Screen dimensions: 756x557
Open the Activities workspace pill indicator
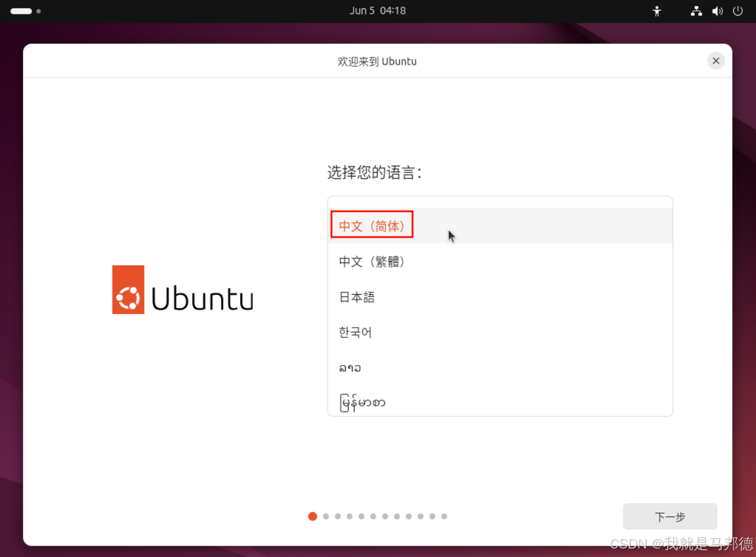[x=26, y=11]
